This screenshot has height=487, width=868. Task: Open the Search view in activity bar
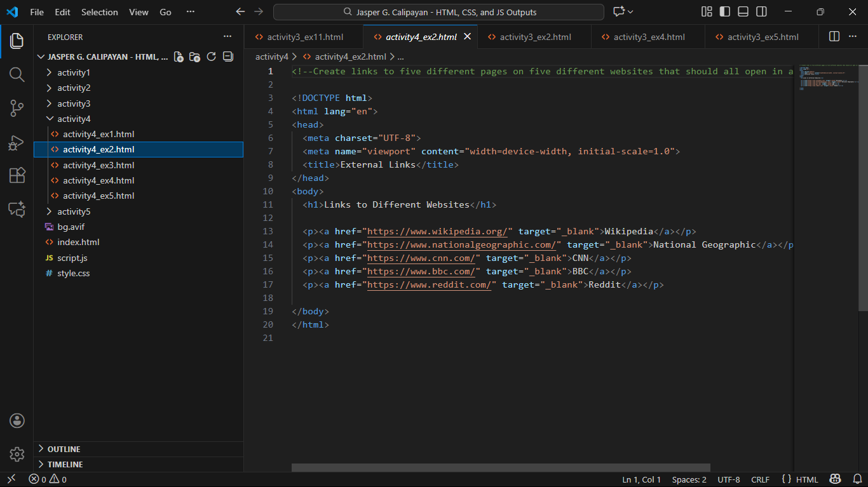tap(17, 75)
